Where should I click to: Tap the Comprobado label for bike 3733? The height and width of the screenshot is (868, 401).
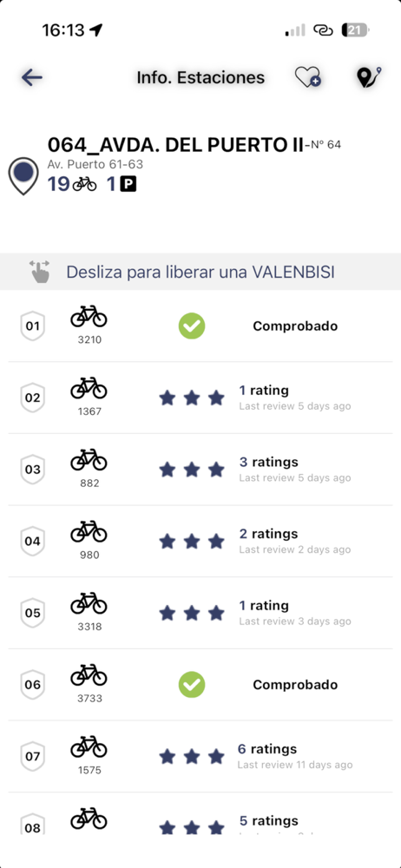295,685
